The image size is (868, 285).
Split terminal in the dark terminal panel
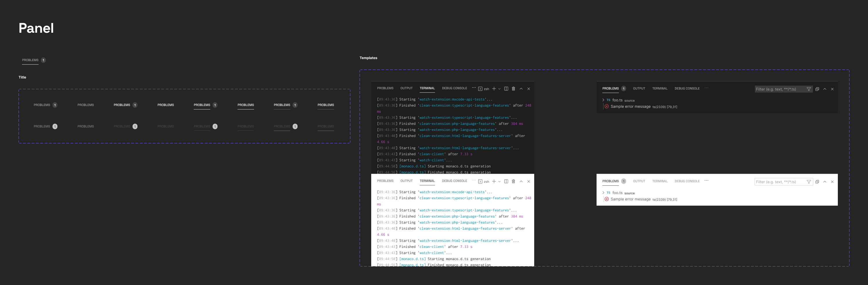click(x=506, y=89)
